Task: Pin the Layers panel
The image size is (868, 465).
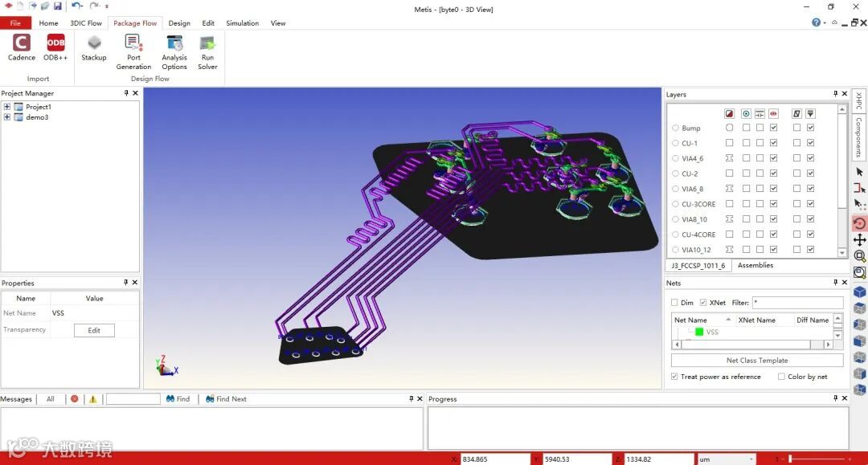Action: click(835, 94)
